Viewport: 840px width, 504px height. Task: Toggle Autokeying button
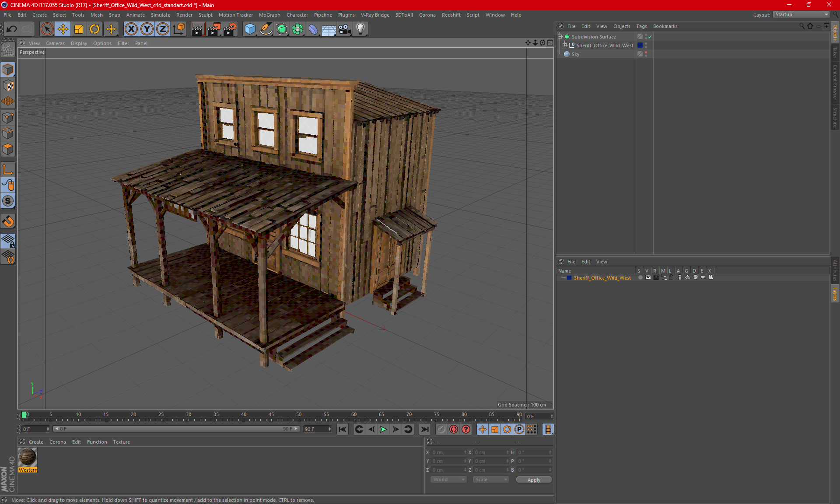tap(453, 429)
